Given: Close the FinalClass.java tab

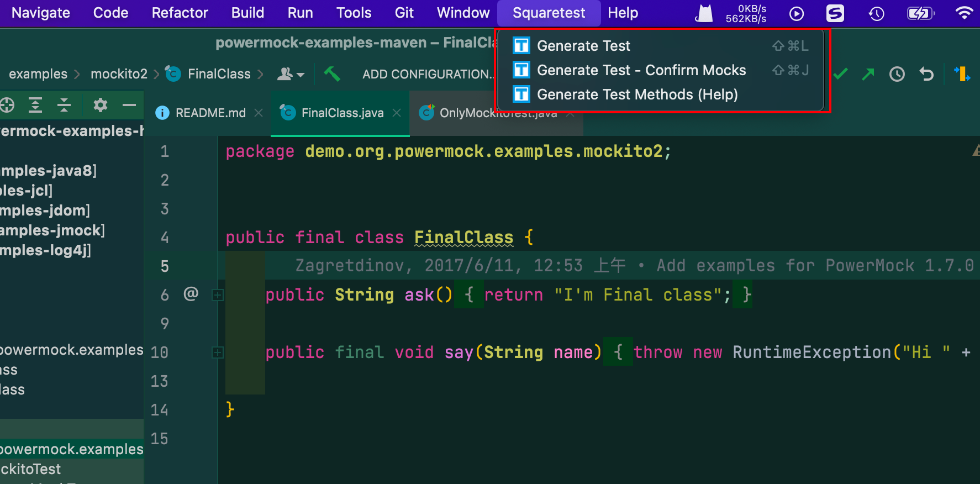Looking at the screenshot, I should pyautogui.click(x=396, y=113).
